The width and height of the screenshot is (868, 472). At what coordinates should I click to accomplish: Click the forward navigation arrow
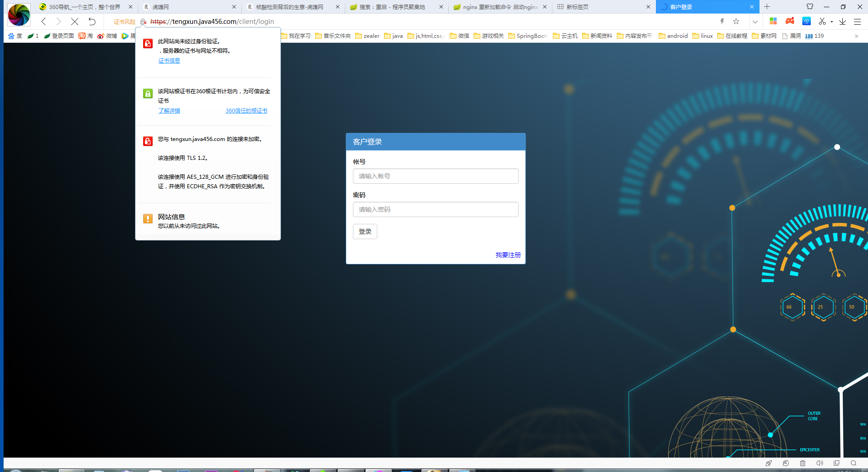click(x=59, y=21)
